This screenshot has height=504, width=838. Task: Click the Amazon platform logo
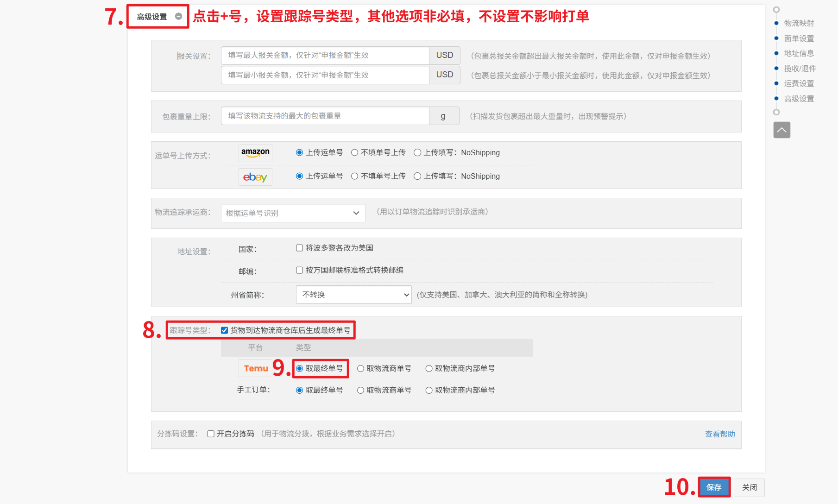(x=255, y=153)
